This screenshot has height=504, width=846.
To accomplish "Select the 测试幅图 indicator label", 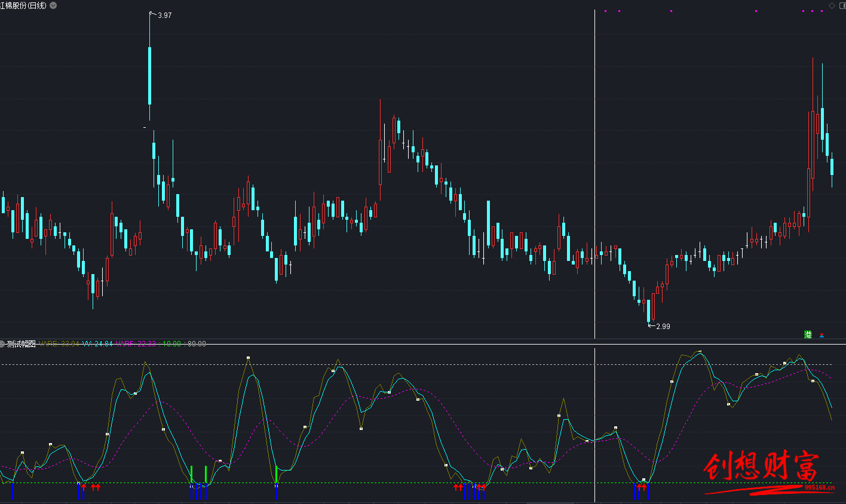I will point(22,344).
